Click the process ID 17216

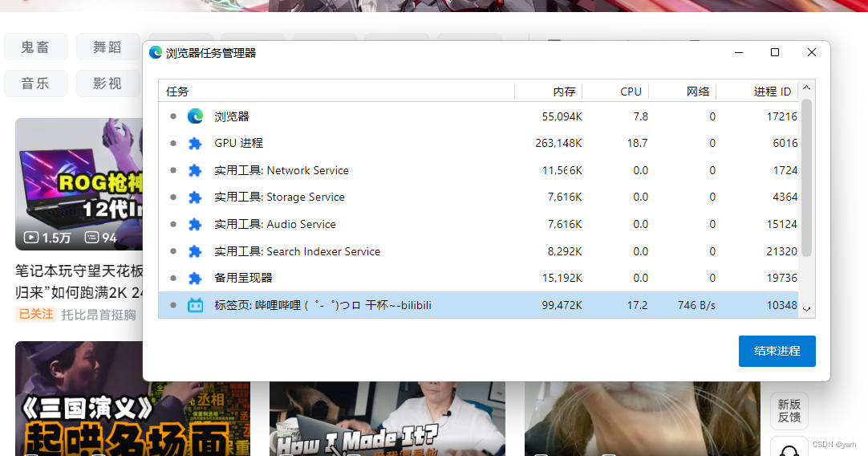(781, 116)
